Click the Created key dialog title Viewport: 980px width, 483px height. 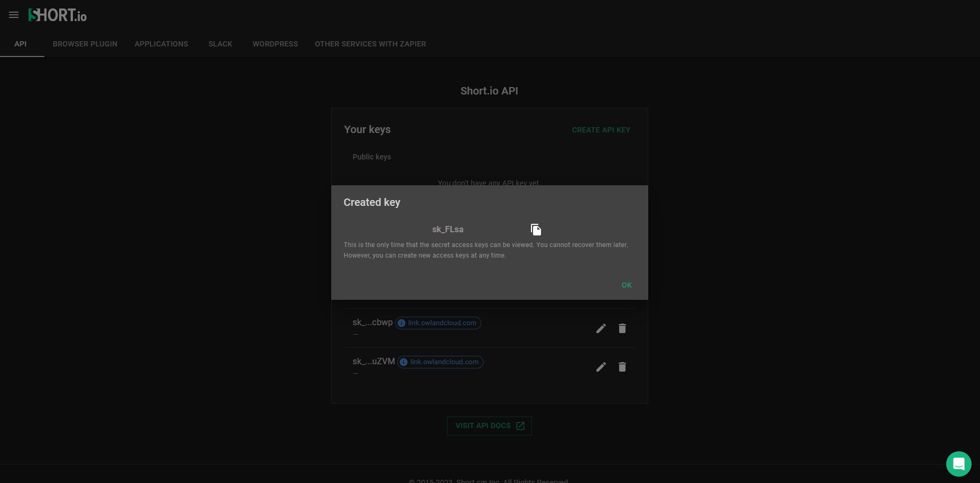tap(372, 202)
